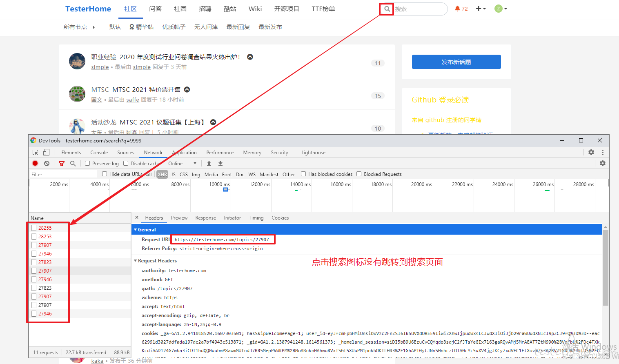Viewport: 619px width, 364px height.
Task: Click the reply count 15 badge
Action: tap(378, 96)
